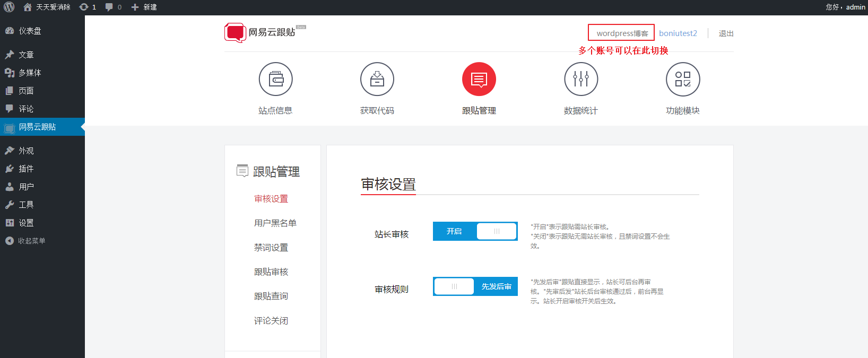Click the 网易云跟贴 sidebar label

tap(38, 127)
